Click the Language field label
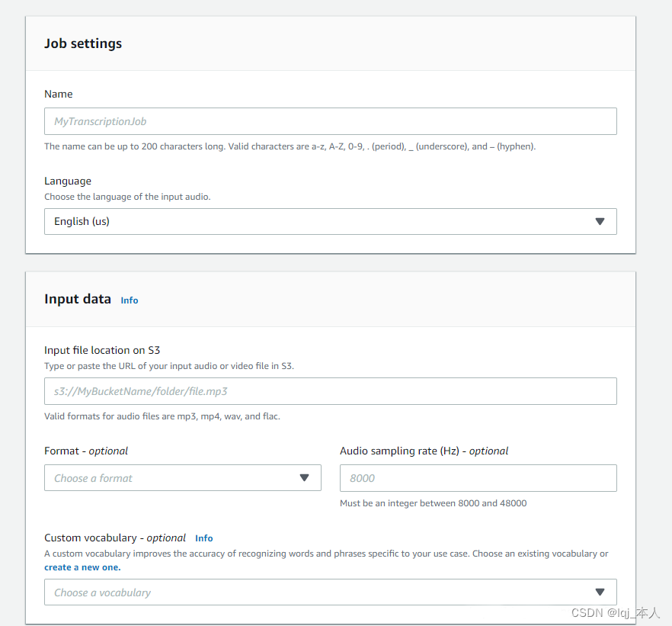This screenshot has width=672, height=626. (x=68, y=181)
